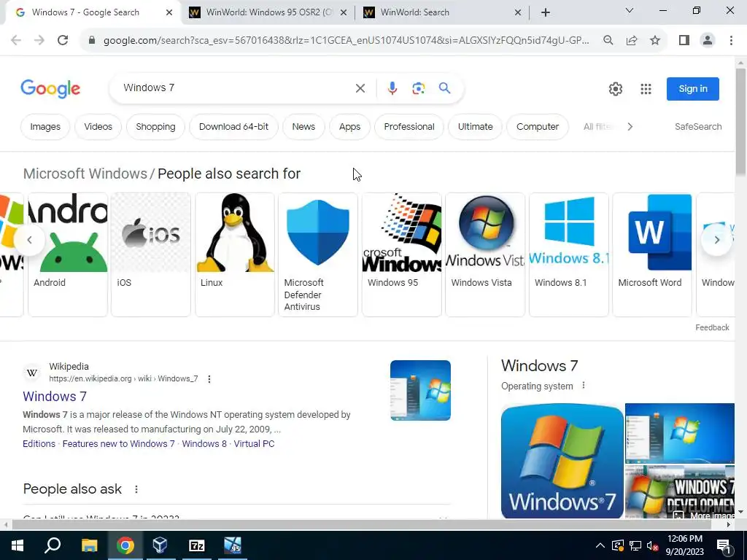Select the News filter chip
Screen dimensions: 747x560
click(303, 127)
